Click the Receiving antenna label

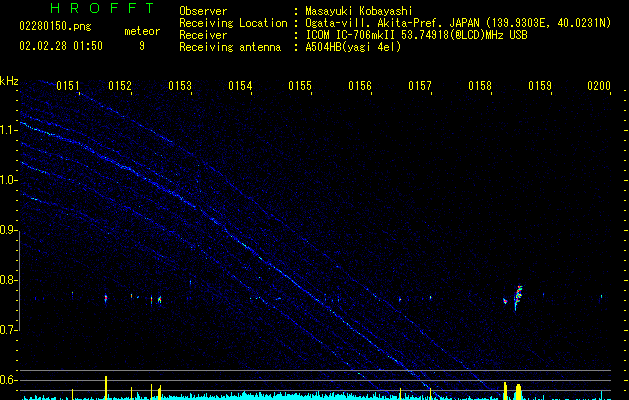coord(230,47)
